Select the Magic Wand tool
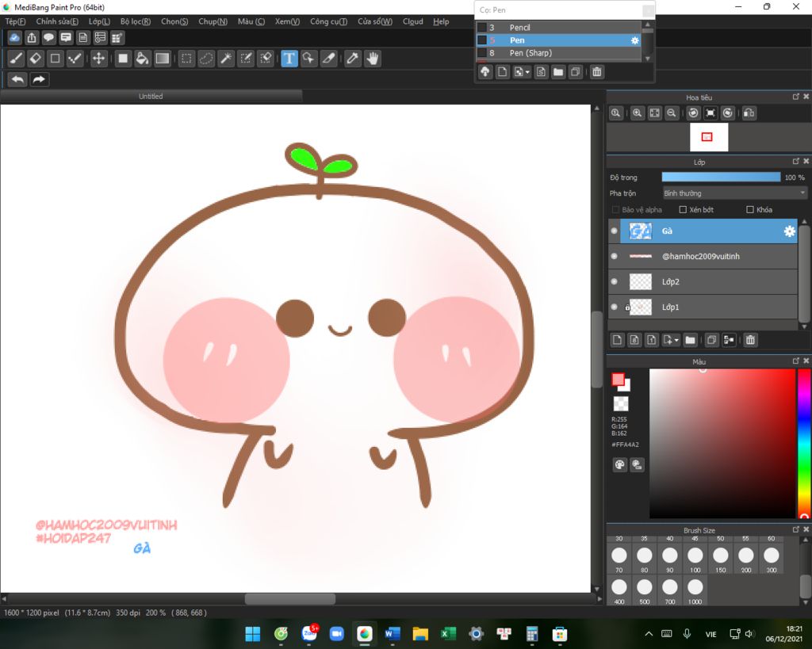Screen dimensions: 812x649 [226, 59]
